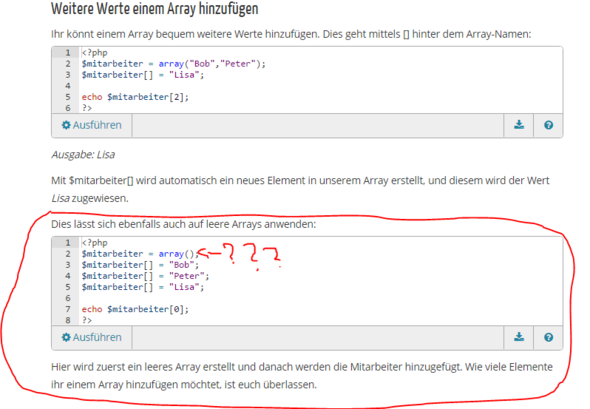
Task: Download the second code example
Action: click(x=519, y=337)
